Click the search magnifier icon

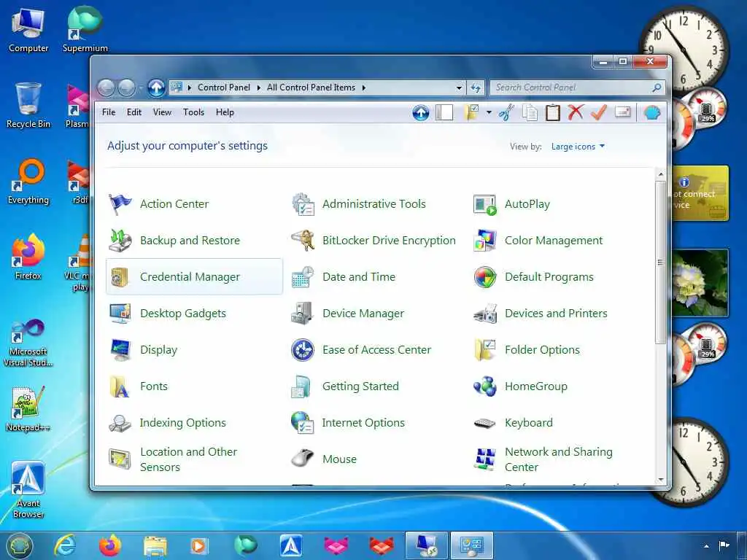click(657, 87)
